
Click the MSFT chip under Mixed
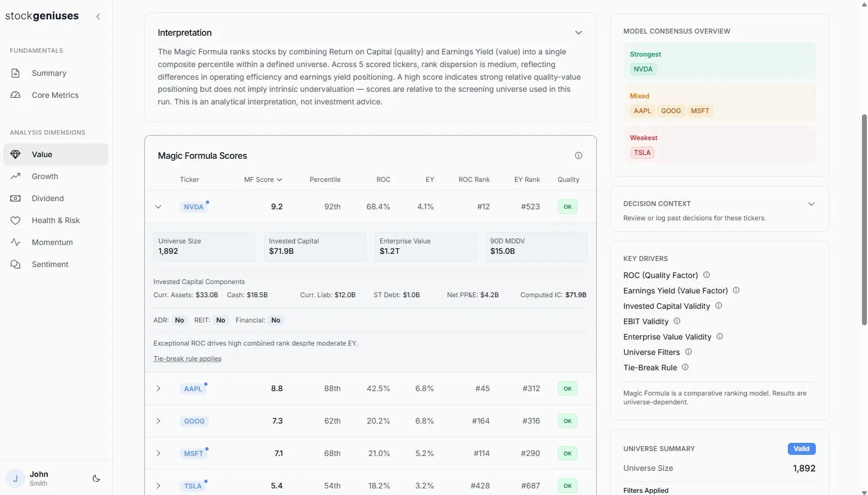700,111
